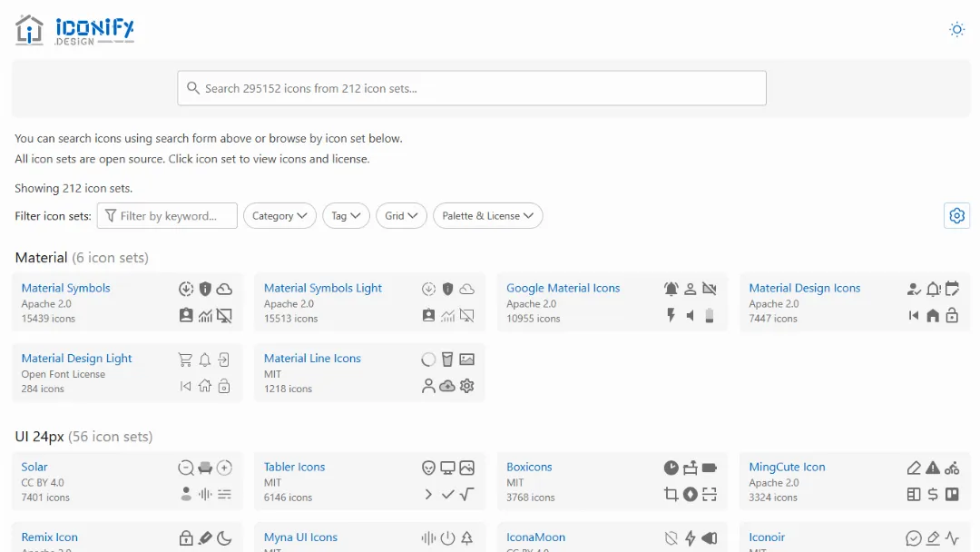The image size is (980, 552).
Task: Open Google Material Icons set
Action: 563,288
